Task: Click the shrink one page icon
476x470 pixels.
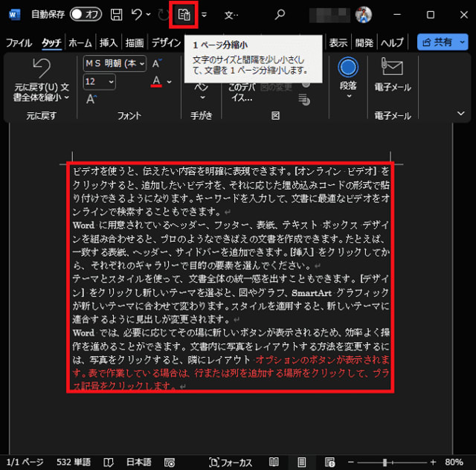Action: tap(184, 14)
